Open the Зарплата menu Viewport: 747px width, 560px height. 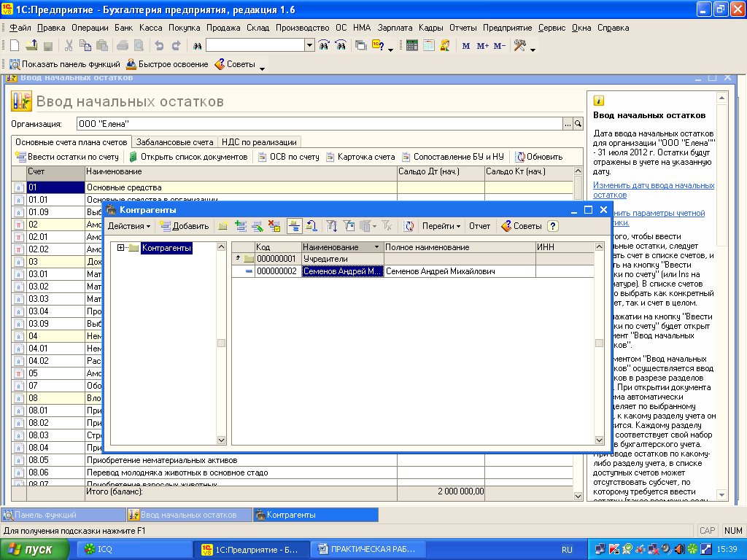pyautogui.click(x=395, y=28)
